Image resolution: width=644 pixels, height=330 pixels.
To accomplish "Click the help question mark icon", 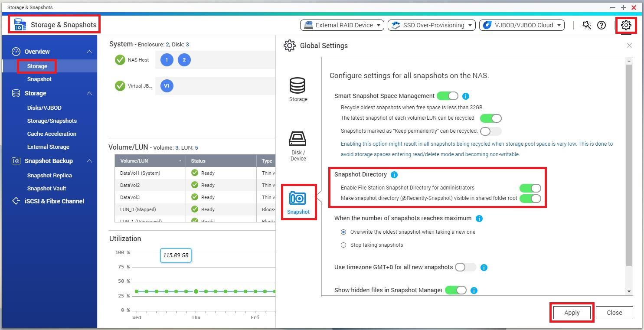I will point(602,25).
